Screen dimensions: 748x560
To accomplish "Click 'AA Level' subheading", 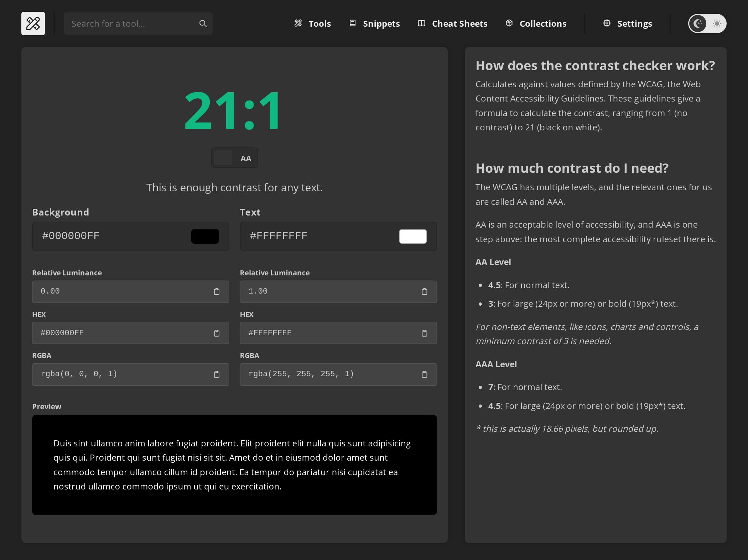I will pyautogui.click(x=493, y=262).
